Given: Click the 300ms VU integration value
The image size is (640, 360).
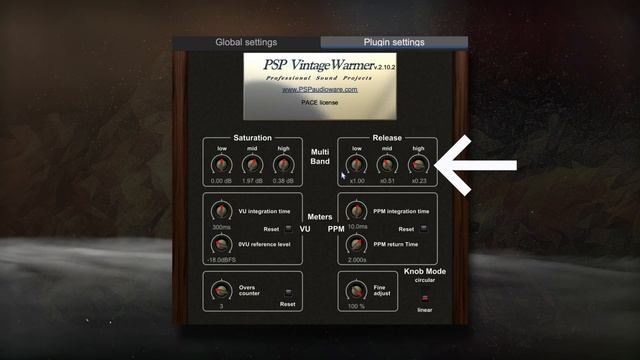Looking at the screenshot, I should click(x=222, y=227).
